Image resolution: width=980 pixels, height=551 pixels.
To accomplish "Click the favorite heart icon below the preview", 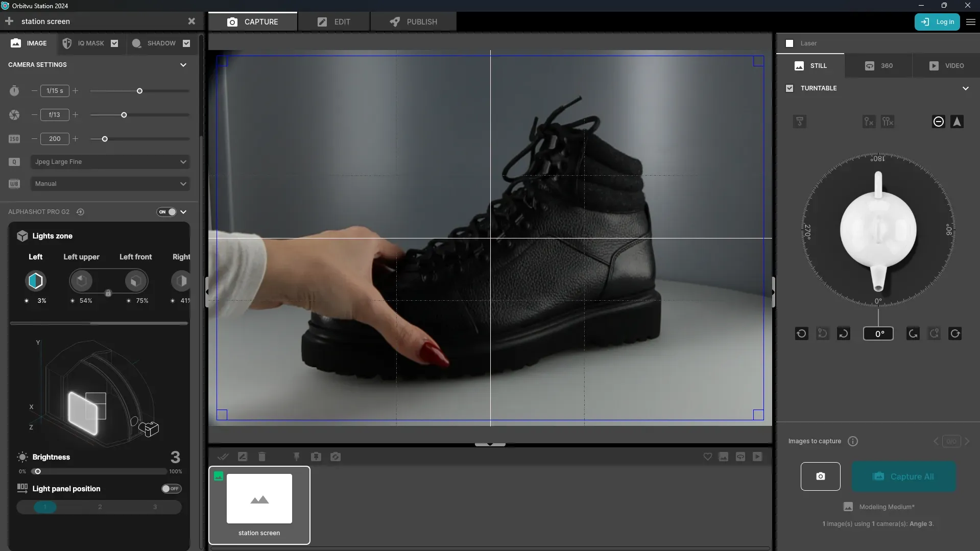I will [x=707, y=457].
